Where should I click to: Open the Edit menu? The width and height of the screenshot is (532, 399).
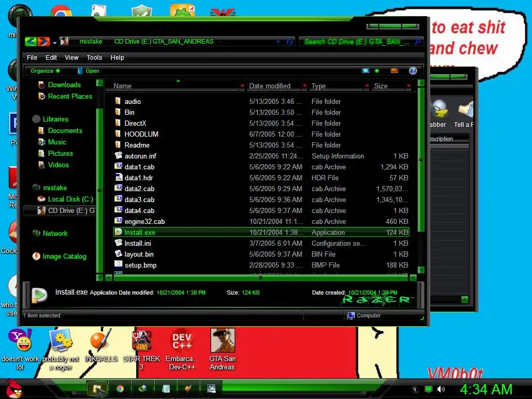(x=51, y=57)
